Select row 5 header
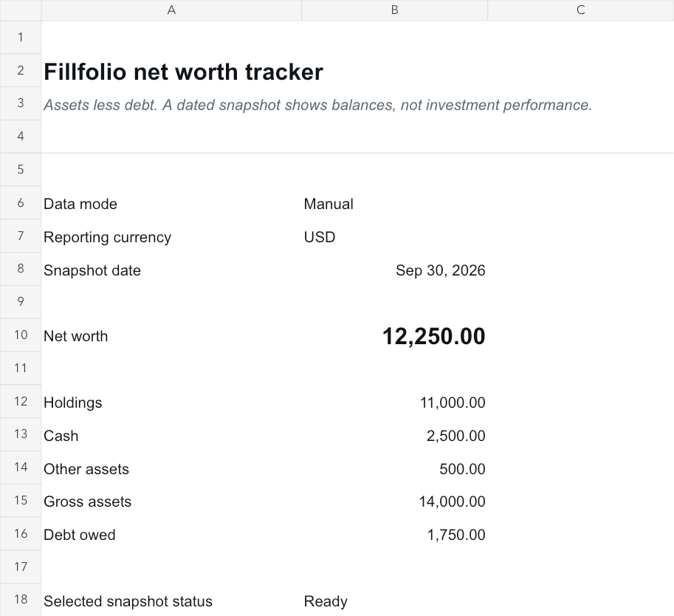Screen dimensions: 674x616 coord(21,169)
